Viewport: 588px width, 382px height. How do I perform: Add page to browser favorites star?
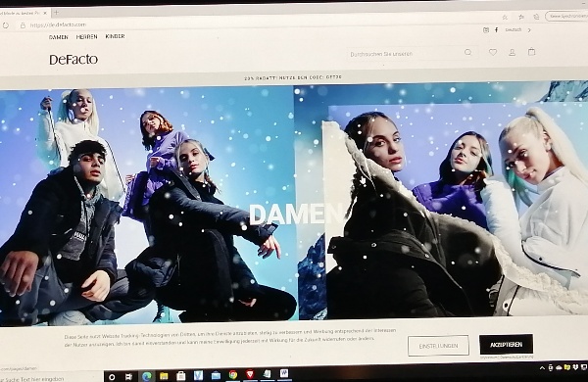pyautogui.click(x=505, y=17)
